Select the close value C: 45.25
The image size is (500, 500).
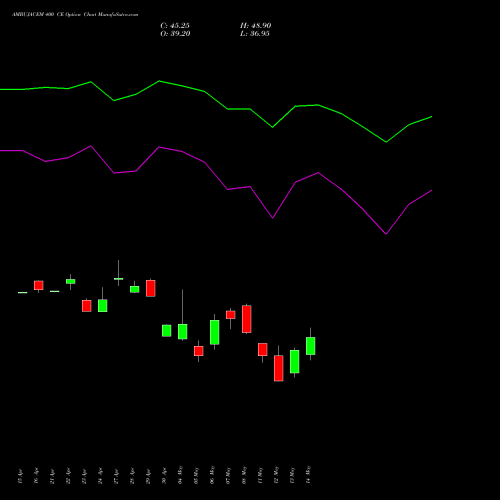coord(175,26)
